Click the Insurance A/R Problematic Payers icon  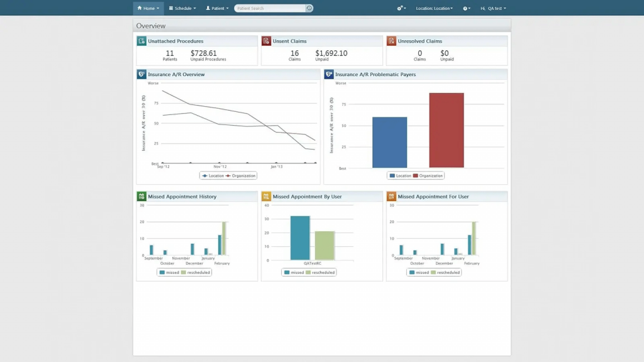(328, 74)
